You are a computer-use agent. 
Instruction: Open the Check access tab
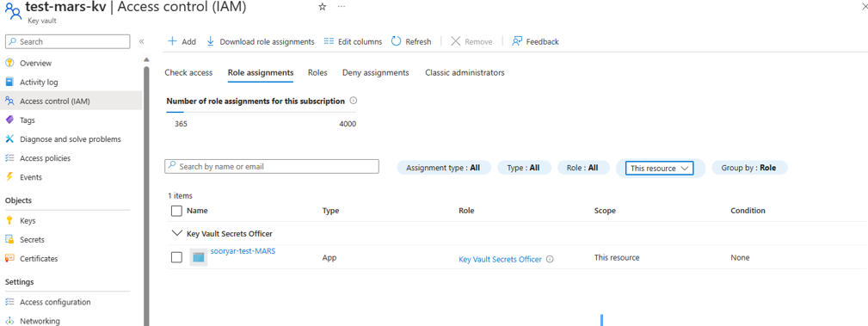(x=188, y=72)
